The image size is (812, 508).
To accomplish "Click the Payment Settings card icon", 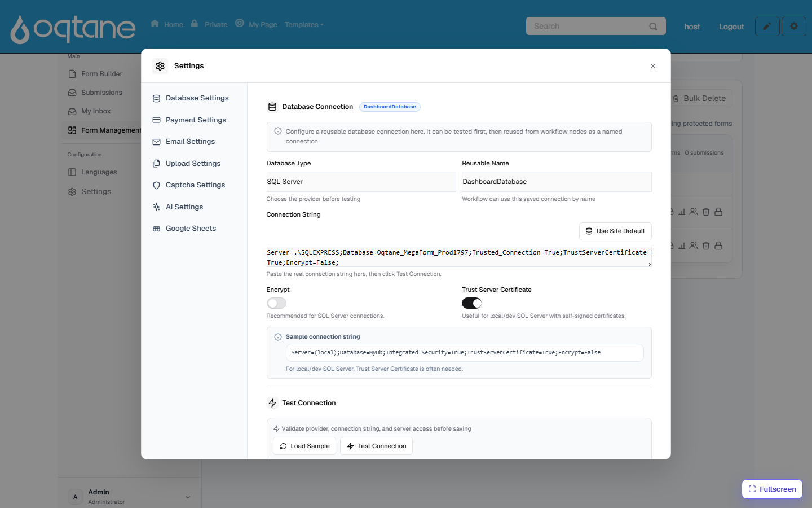I will coord(157,120).
